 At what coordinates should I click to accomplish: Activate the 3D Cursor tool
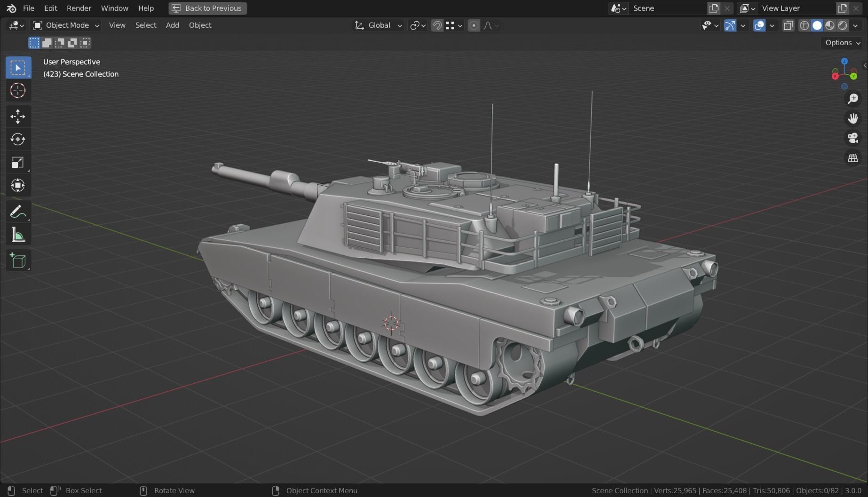(x=18, y=90)
